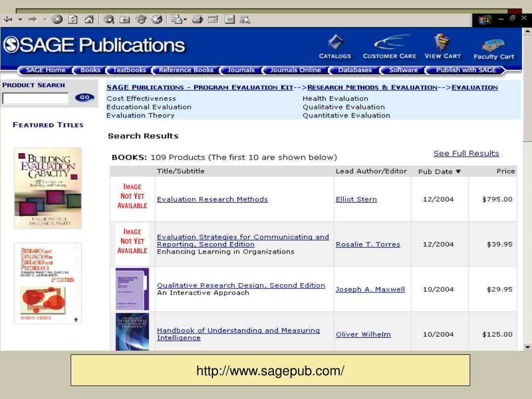Open the Mail icon's dropdown arrow
532x399 pixels.
185,20
